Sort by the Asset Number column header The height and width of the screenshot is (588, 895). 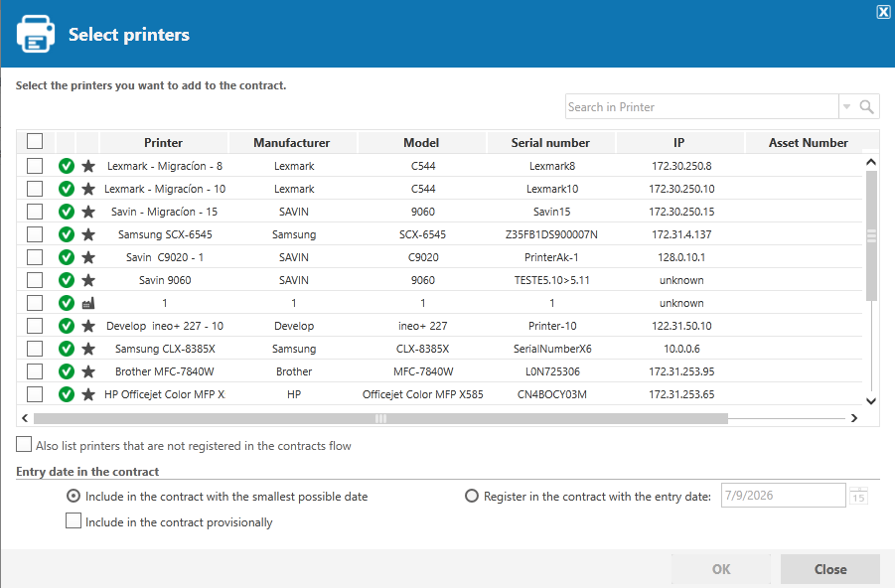pos(809,143)
